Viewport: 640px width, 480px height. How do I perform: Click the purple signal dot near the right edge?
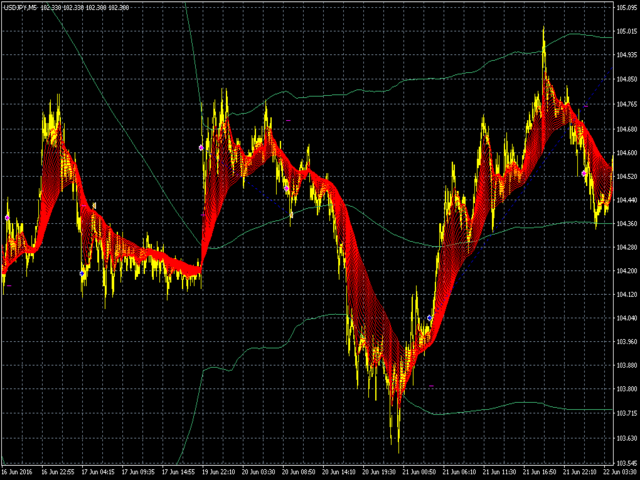point(585,173)
